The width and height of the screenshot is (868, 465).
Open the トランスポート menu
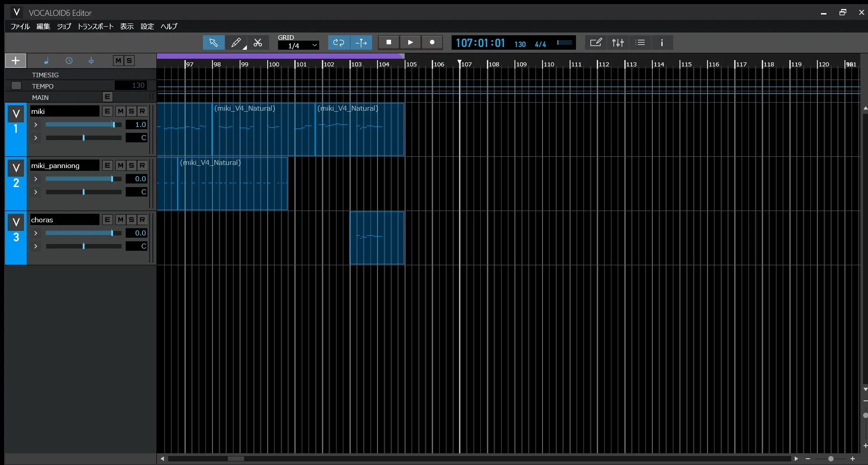coord(95,26)
